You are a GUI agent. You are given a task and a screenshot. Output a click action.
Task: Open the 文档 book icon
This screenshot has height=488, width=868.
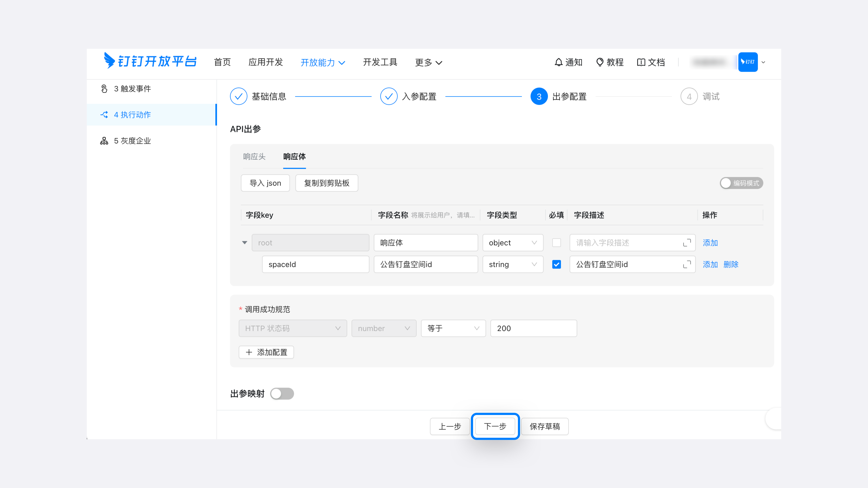point(641,62)
